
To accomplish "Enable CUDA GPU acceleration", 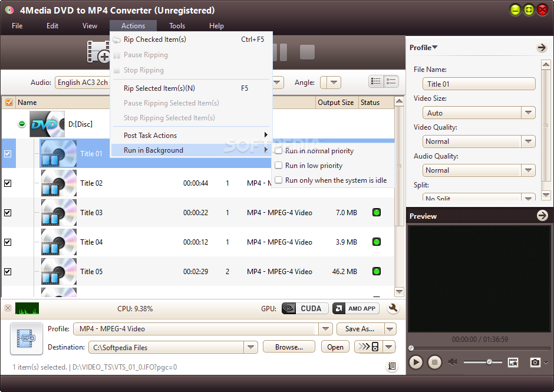I will coord(305,308).
